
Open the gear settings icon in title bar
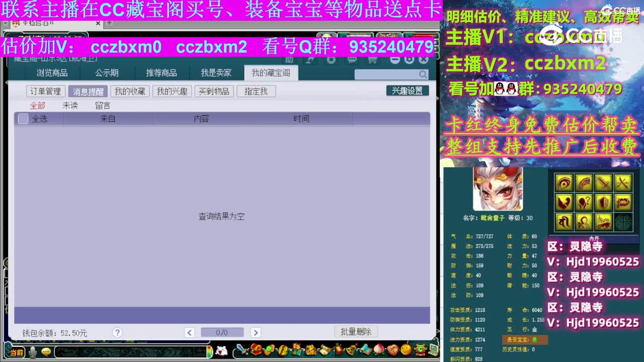tap(409, 60)
